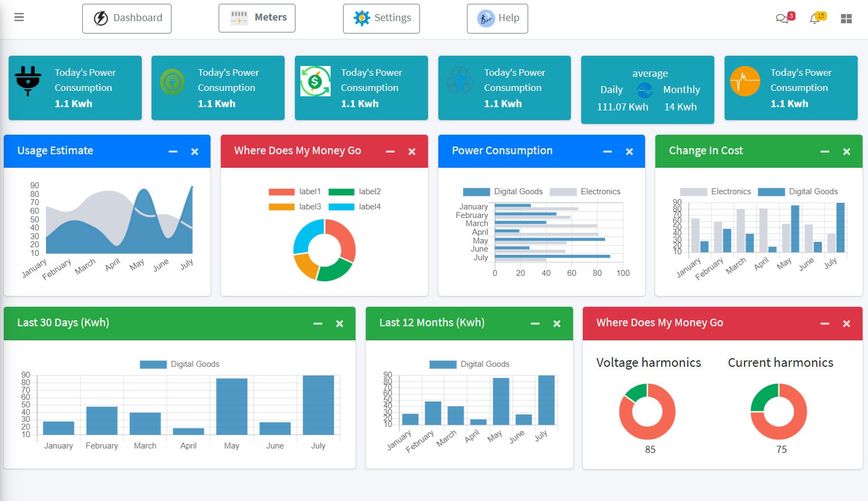Open the apps grid icon
This screenshot has height=501, width=868.
pos(846,19)
